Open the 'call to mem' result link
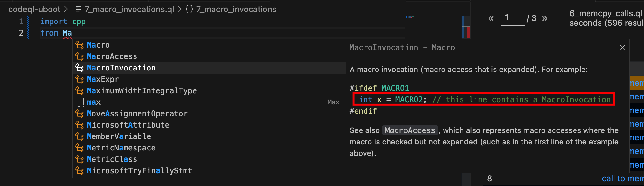644x186 pixels. pyautogui.click(x=623, y=178)
